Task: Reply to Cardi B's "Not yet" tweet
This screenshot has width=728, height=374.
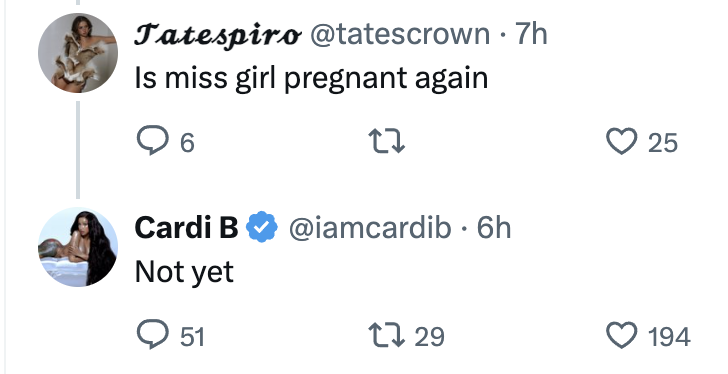Action: [152, 335]
